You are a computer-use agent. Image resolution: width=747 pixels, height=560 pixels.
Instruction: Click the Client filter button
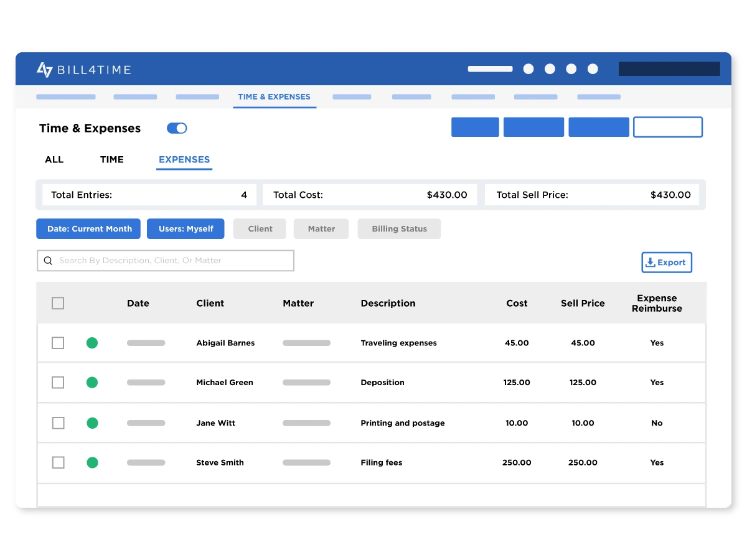pyautogui.click(x=260, y=229)
